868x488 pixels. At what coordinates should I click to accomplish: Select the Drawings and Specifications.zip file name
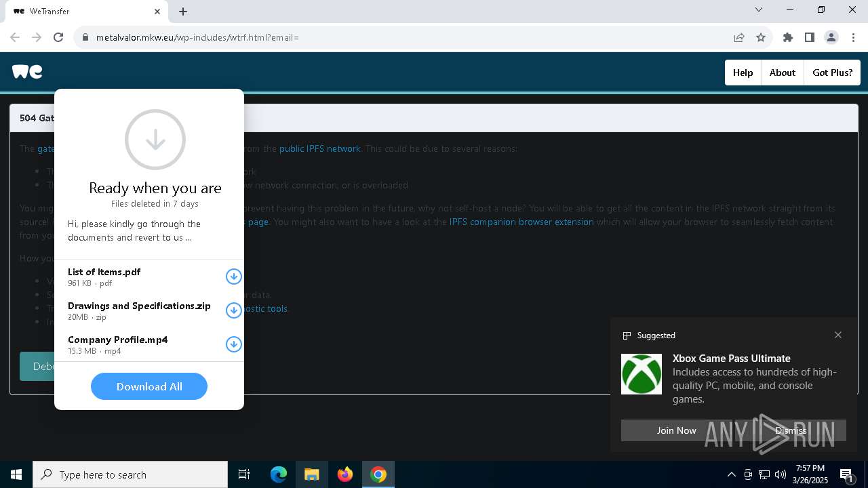click(x=139, y=306)
